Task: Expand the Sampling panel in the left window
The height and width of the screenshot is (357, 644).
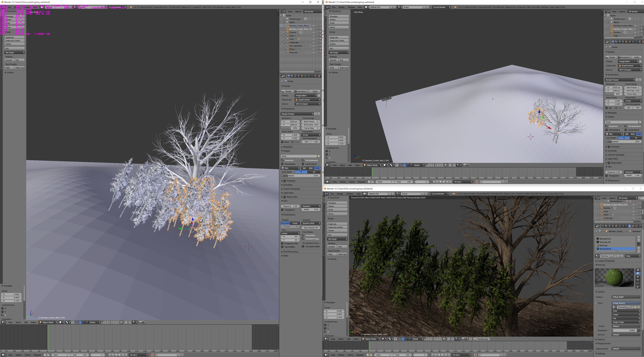Action: click(x=288, y=185)
